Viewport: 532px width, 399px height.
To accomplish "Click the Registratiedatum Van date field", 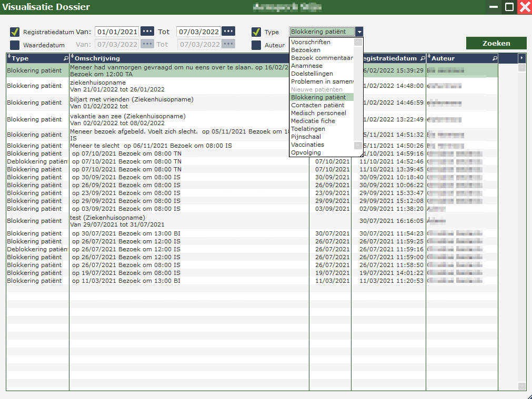I will 117,32.
